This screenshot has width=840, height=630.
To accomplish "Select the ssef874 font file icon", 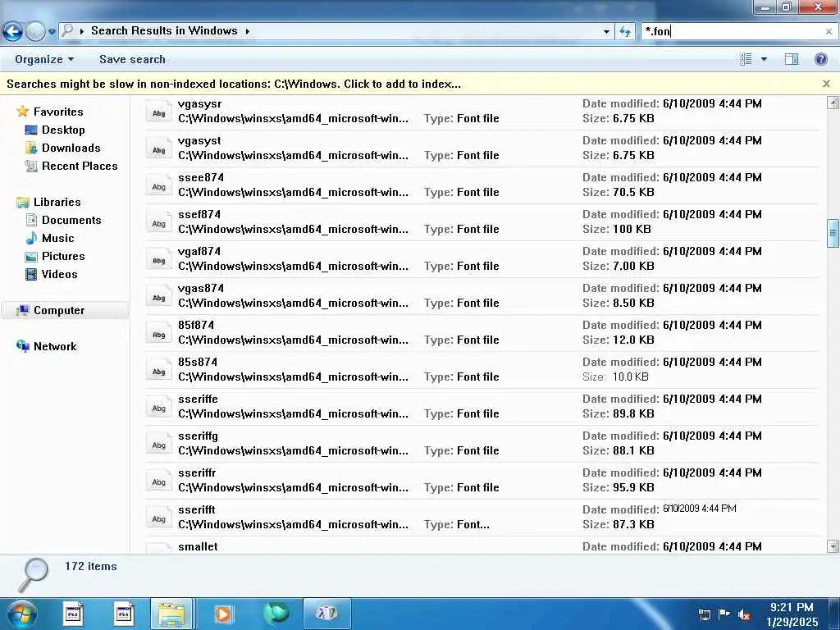I will click(158, 223).
